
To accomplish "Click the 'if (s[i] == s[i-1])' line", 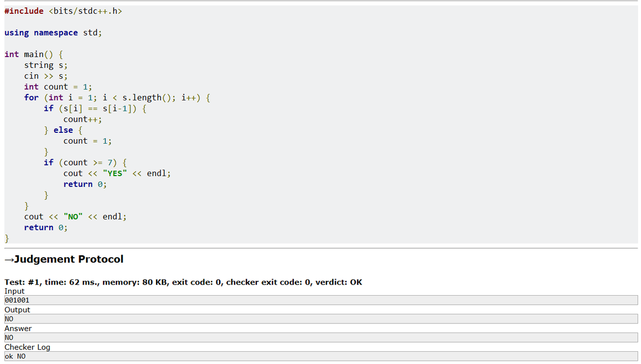I will (96, 108).
